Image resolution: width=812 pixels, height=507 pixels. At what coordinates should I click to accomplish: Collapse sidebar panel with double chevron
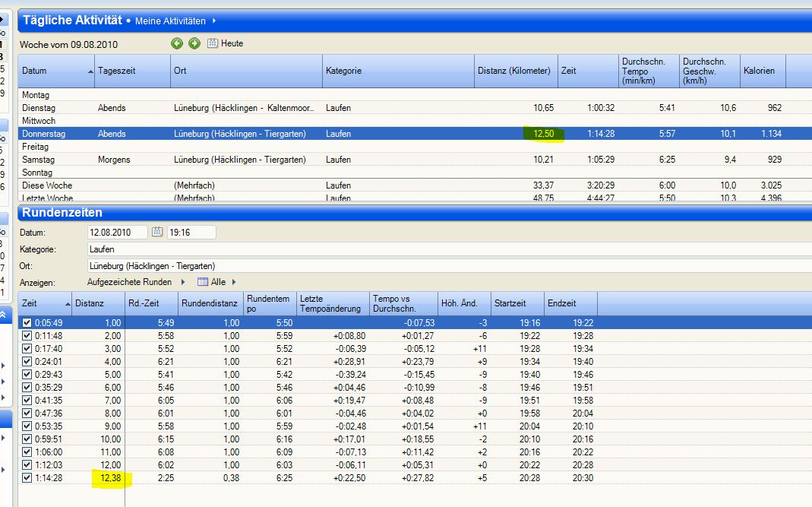3,314
